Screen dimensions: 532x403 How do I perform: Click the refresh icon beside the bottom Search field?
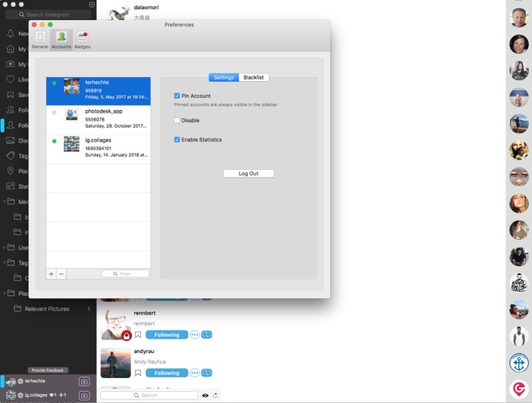[215, 396]
